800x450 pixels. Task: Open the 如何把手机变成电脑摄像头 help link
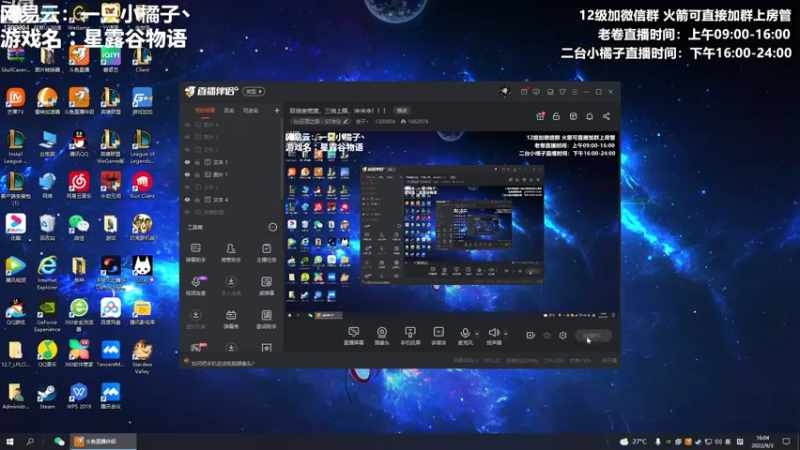(222, 363)
